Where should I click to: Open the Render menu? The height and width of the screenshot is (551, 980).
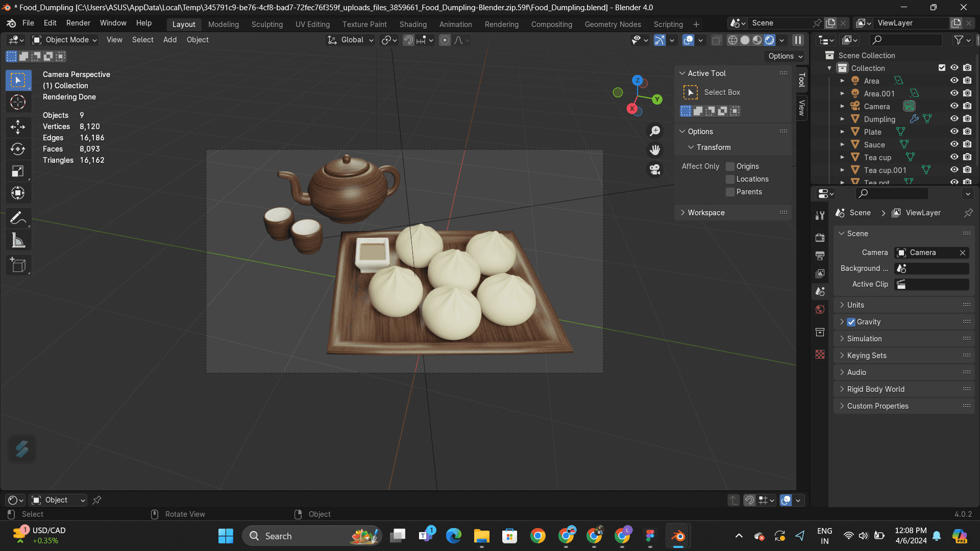[x=78, y=23]
